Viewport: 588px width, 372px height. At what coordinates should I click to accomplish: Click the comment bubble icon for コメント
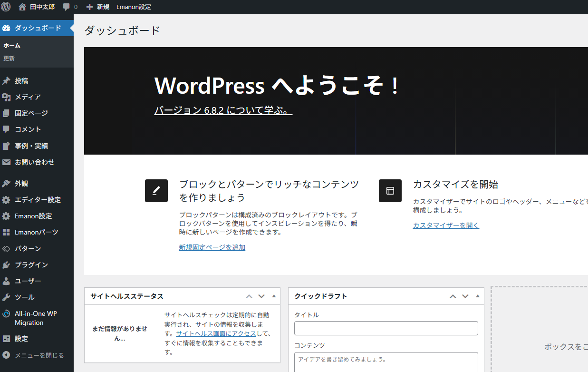click(x=6, y=129)
